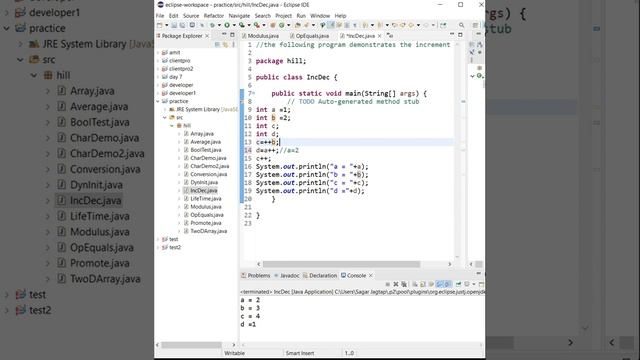Toggle Word Wrap in the Console toolbar

coord(431,284)
